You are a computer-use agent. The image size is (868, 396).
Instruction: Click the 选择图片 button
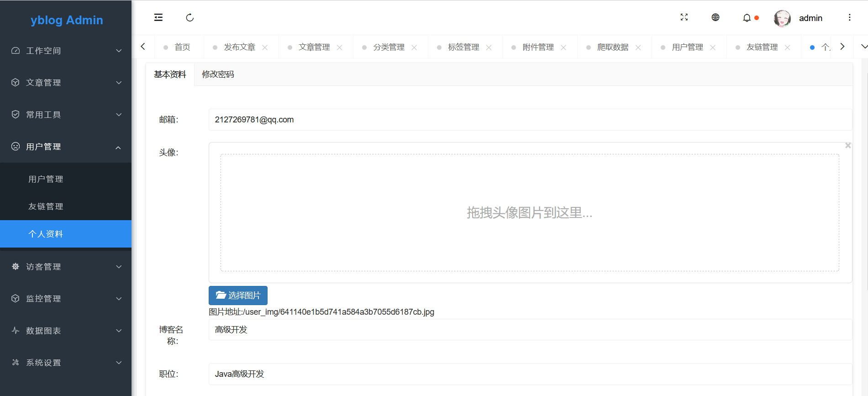(x=238, y=296)
